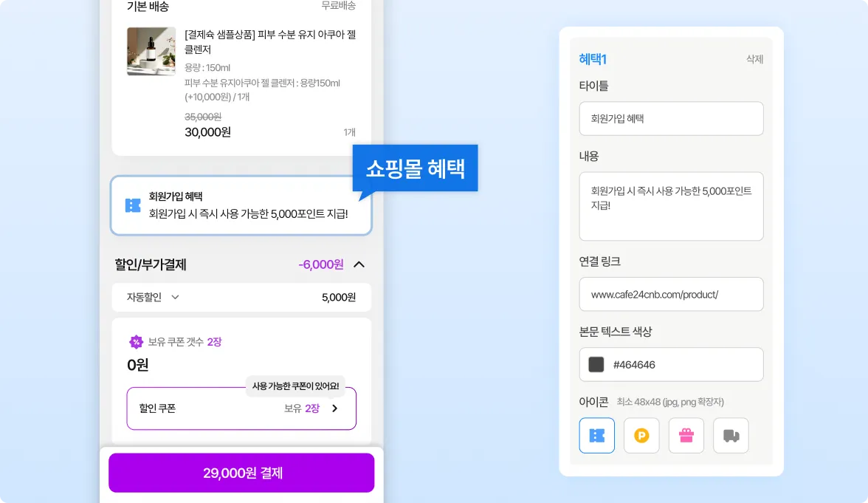868x503 pixels.
Task: Delete benefit with the 삭제 link
Action: point(754,59)
